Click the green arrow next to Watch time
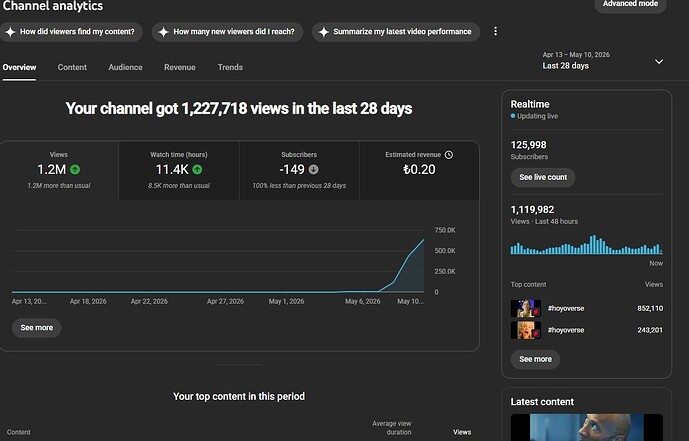 pyautogui.click(x=197, y=169)
